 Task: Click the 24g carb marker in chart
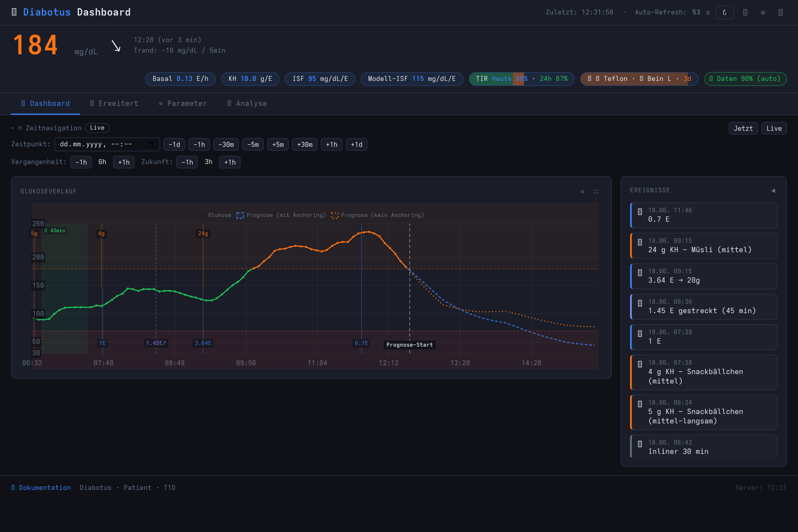(x=203, y=233)
